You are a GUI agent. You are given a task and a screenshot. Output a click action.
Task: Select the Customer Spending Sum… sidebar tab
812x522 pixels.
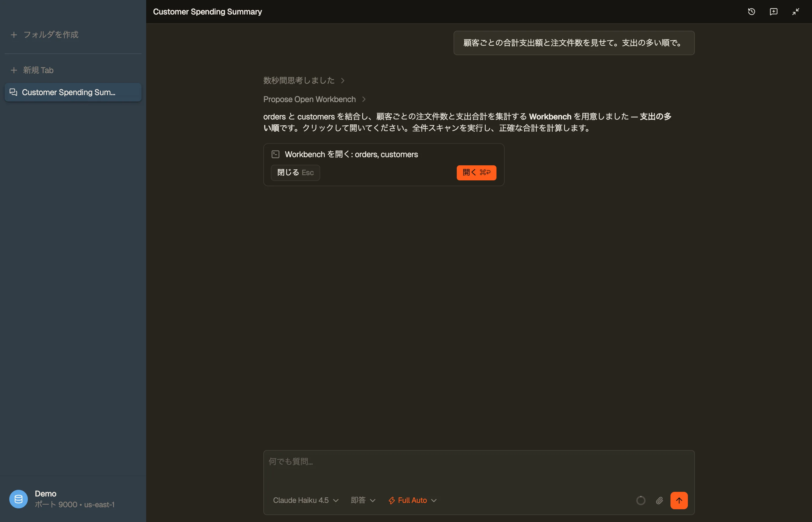tap(73, 92)
